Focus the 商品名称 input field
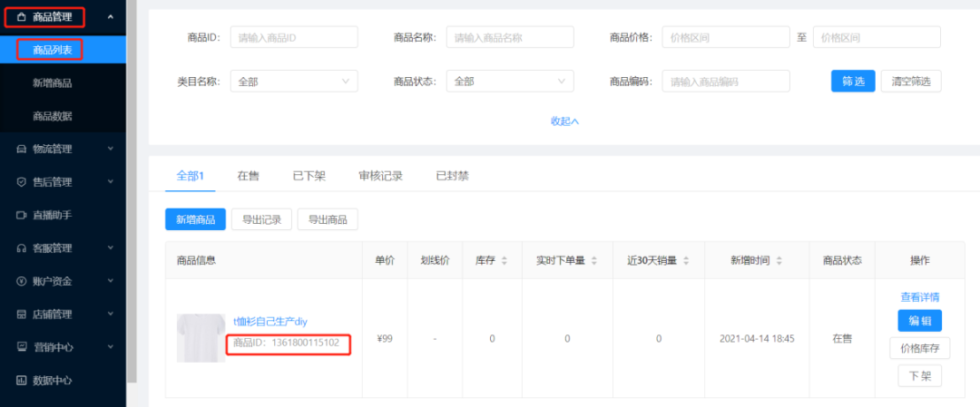The image size is (980, 407). (510, 37)
